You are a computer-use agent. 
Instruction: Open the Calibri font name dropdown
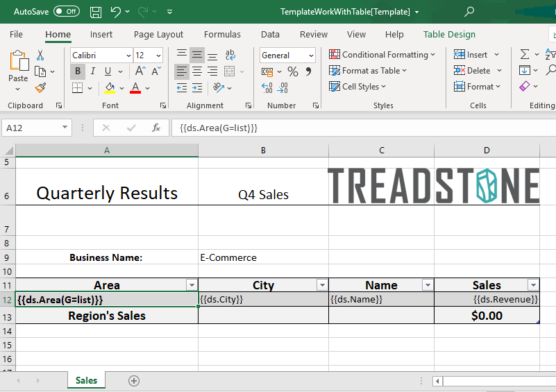(128, 56)
